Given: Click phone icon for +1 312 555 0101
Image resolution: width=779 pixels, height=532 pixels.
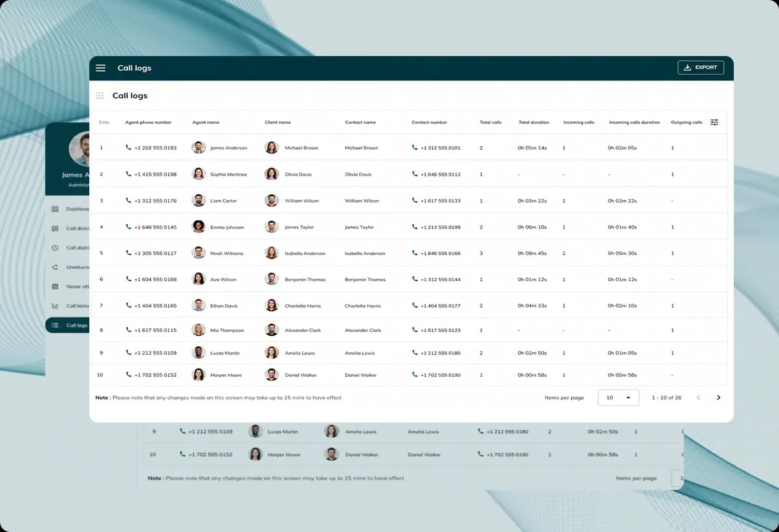Looking at the screenshot, I should 414,147.
